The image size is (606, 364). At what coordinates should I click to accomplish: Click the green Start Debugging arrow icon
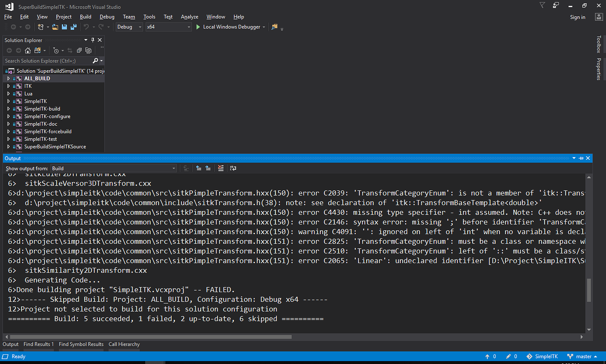tap(198, 27)
